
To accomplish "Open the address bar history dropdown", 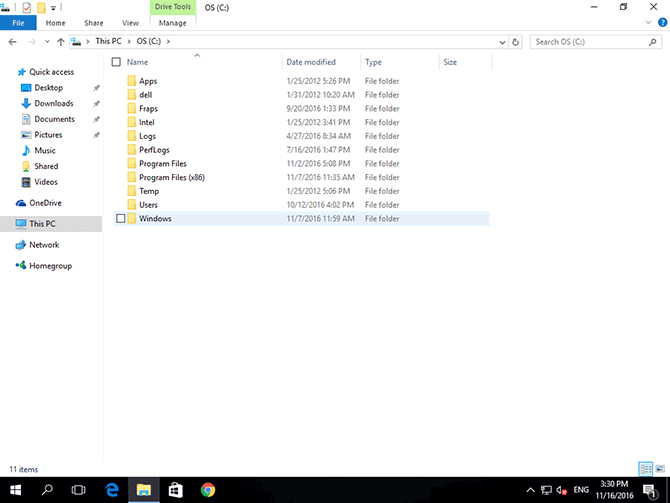I will tap(502, 42).
